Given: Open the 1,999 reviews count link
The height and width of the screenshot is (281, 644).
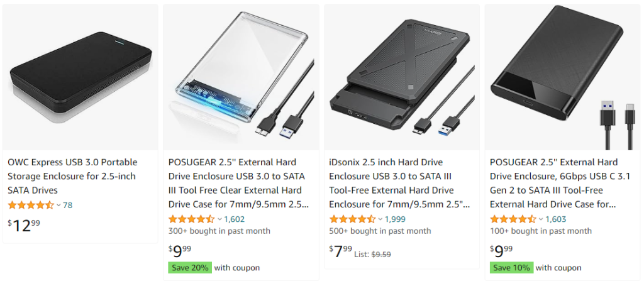Looking at the screenshot, I should pyautogui.click(x=396, y=219).
